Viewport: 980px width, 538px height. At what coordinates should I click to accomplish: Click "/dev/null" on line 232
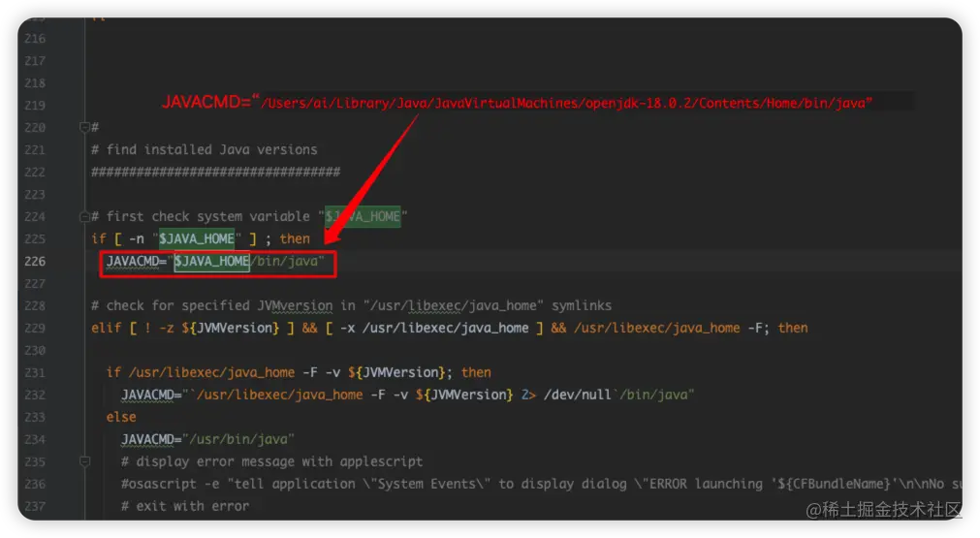[578, 395]
